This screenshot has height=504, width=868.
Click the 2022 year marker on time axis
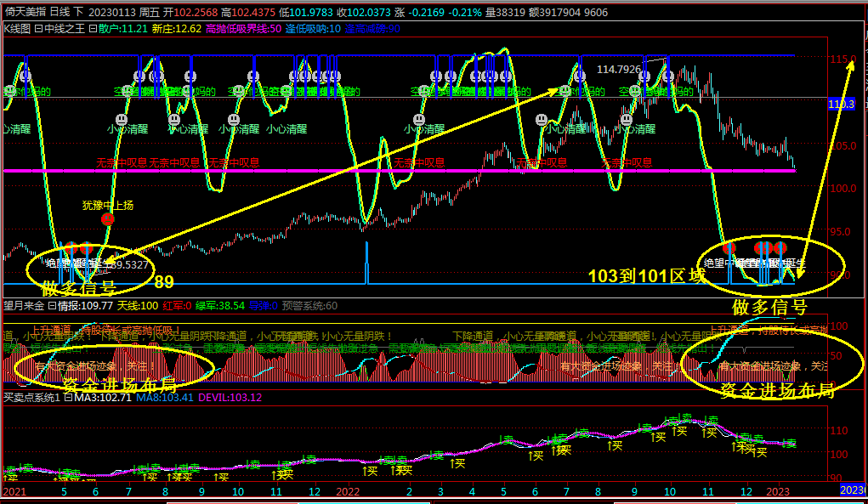click(x=348, y=491)
